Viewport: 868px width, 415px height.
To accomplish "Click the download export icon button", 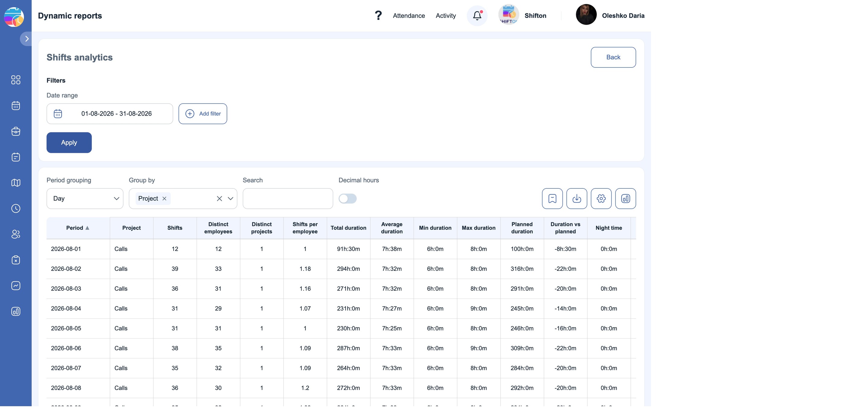I will click(577, 199).
